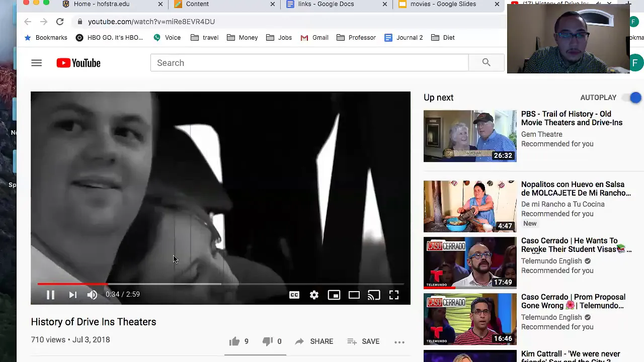Viewport: 644px width, 362px height.
Task: Switch to the Content tab
Action: (x=197, y=4)
